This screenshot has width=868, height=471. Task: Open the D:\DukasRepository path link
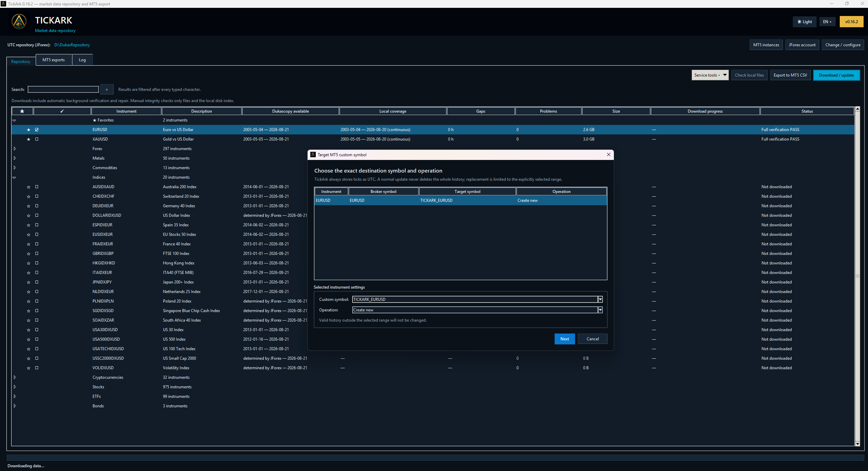tap(72, 45)
